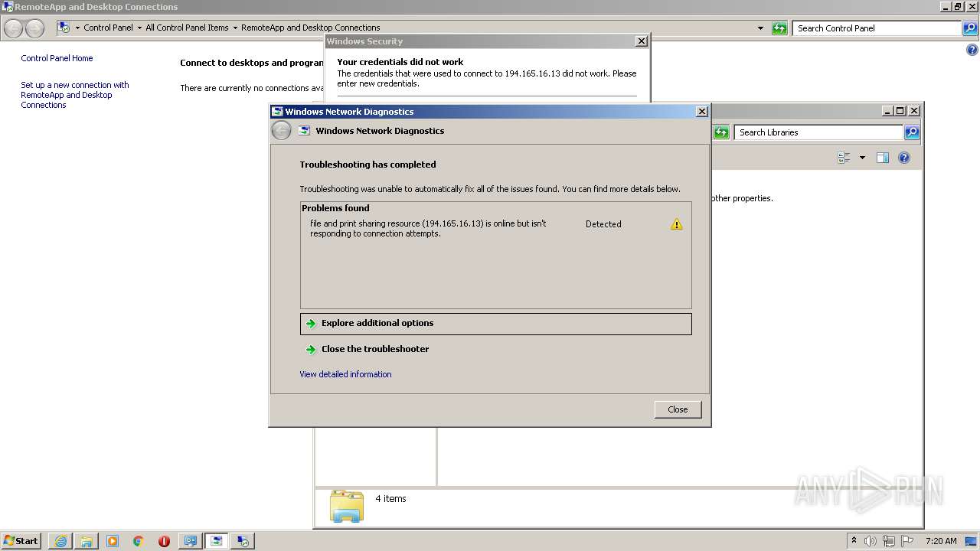The width and height of the screenshot is (980, 551).
Task: Click magnifier icon in Libraries search box
Action: [912, 132]
